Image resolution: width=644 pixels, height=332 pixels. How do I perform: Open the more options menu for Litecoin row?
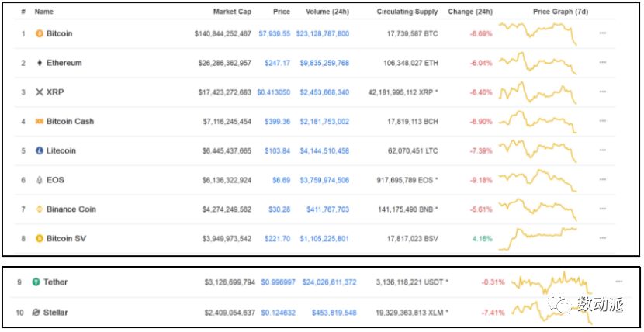click(x=603, y=150)
